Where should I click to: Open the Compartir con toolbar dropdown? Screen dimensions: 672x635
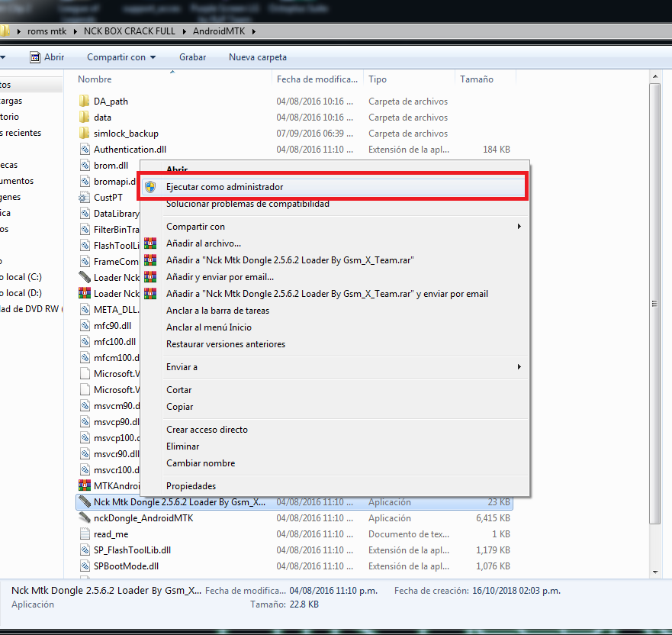pyautogui.click(x=121, y=56)
